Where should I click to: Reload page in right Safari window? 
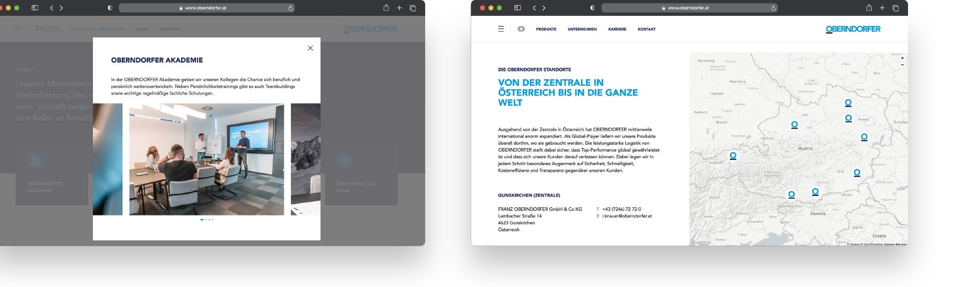[x=773, y=8]
